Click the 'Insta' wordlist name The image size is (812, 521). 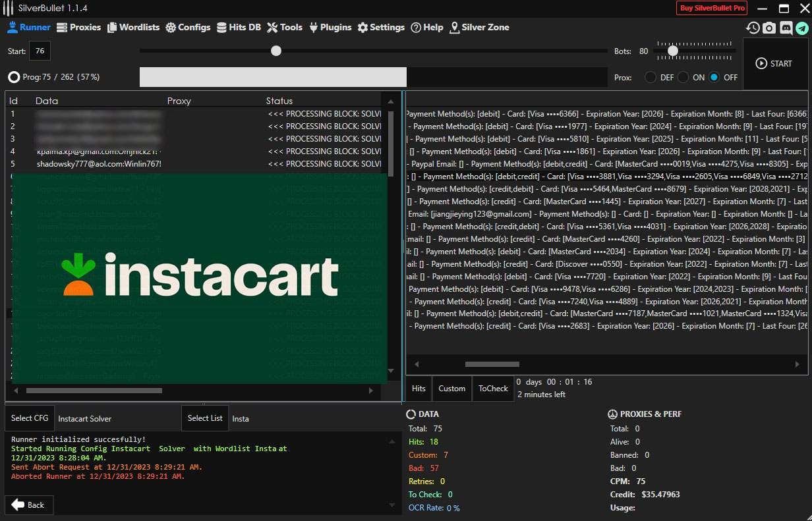241,419
